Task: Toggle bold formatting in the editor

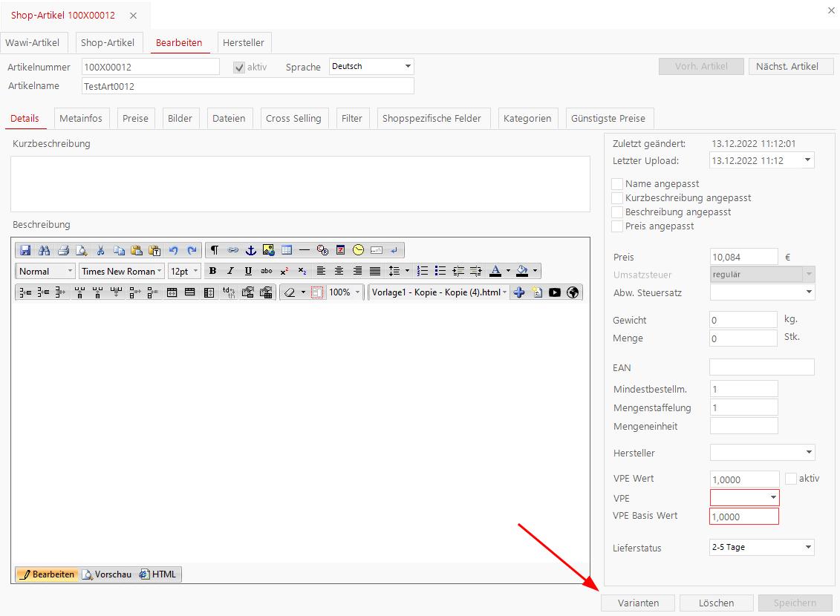Action: [212, 272]
